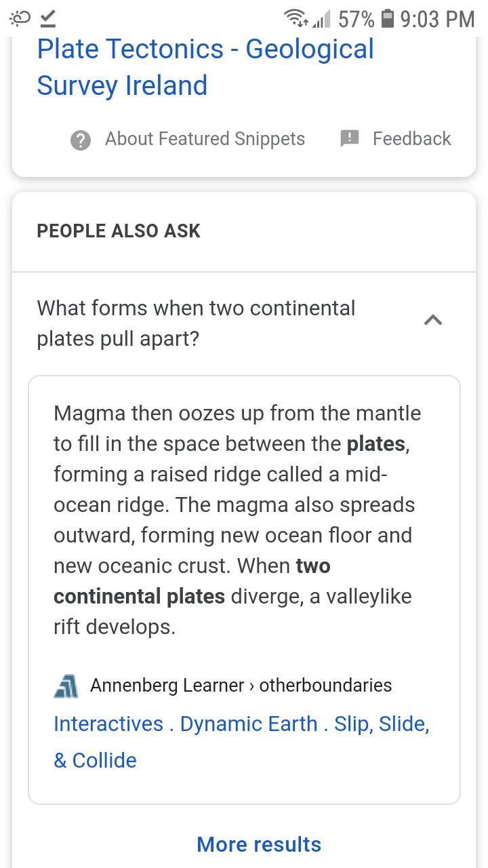The height and width of the screenshot is (868, 488).
Task: Tap the cellular signal strength icon
Action: (x=321, y=20)
